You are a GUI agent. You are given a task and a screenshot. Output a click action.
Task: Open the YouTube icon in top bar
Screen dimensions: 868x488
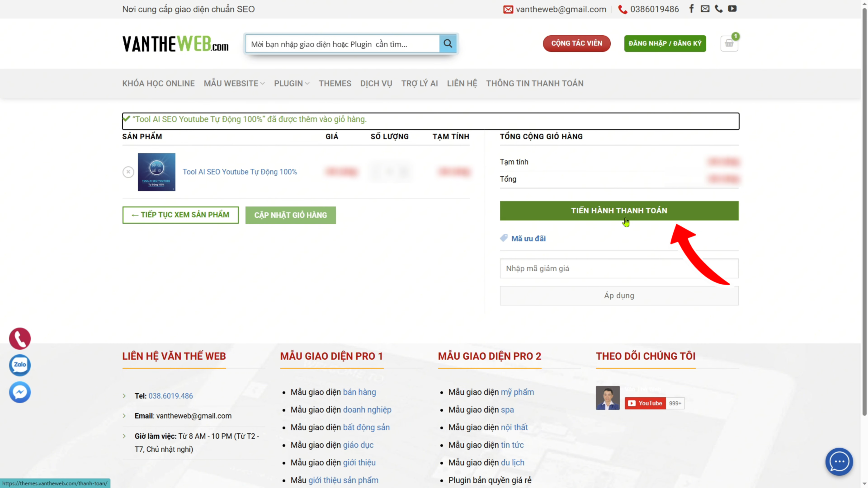tap(732, 9)
